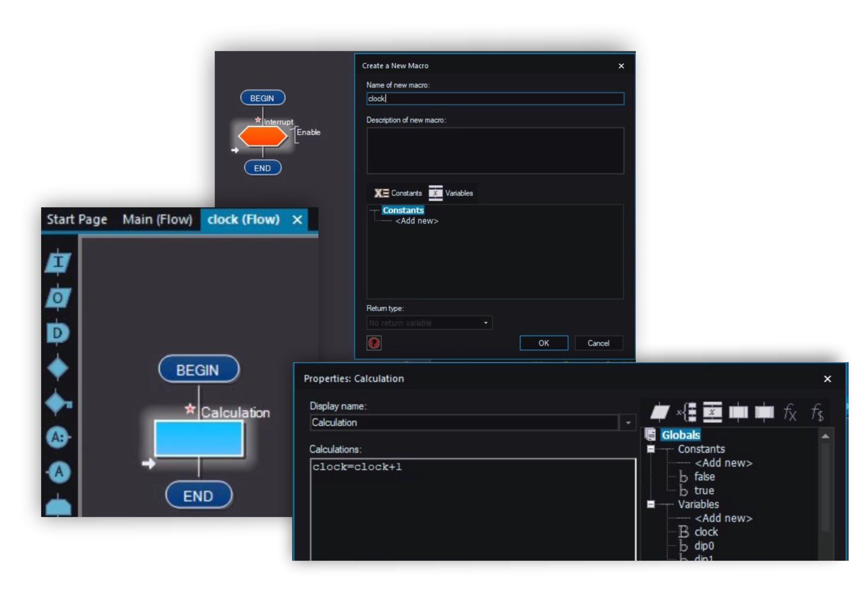This screenshot has width=868, height=591.
Task: Open the Return type dropdown
Action: pyautogui.click(x=486, y=323)
